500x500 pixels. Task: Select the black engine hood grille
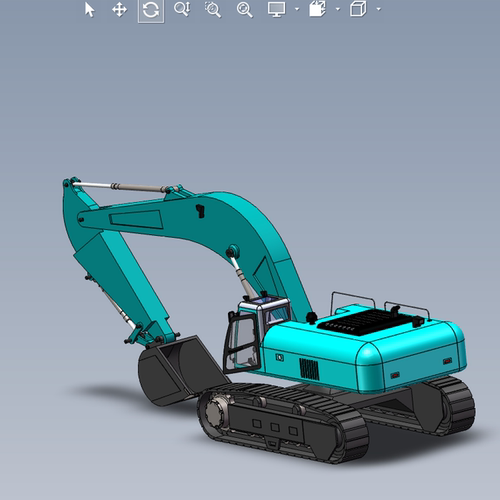tap(367, 322)
